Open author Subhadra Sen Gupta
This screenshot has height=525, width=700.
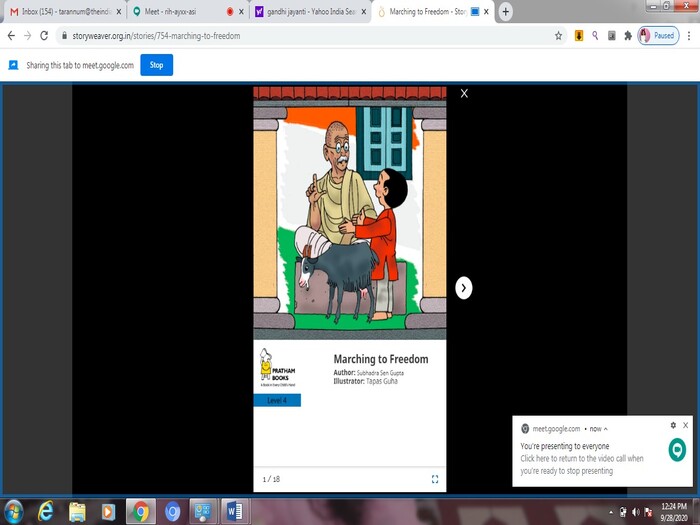[380, 373]
